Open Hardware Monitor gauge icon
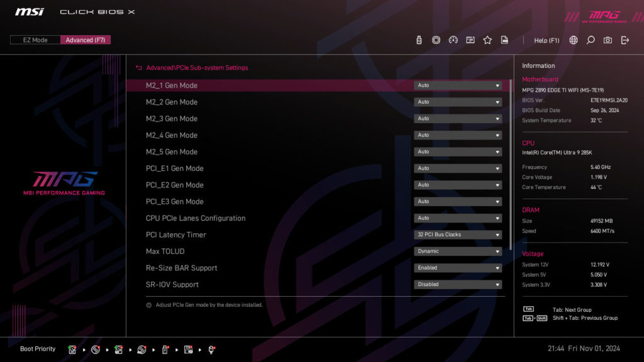This screenshot has height=362, width=644. (x=453, y=40)
